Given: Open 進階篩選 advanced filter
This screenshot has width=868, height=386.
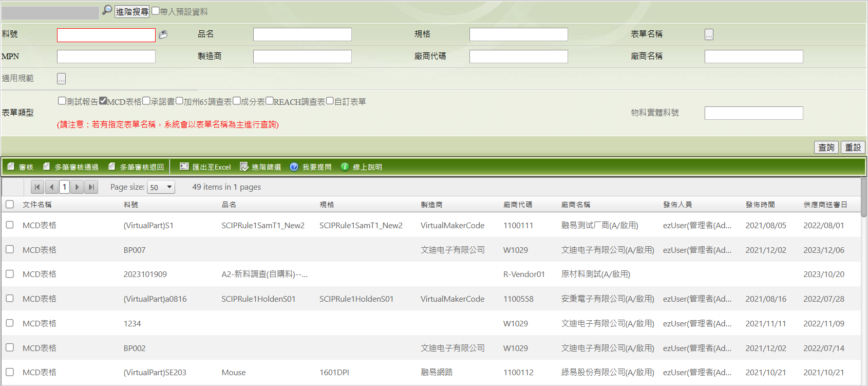Looking at the screenshot, I should (x=260, y=167).
